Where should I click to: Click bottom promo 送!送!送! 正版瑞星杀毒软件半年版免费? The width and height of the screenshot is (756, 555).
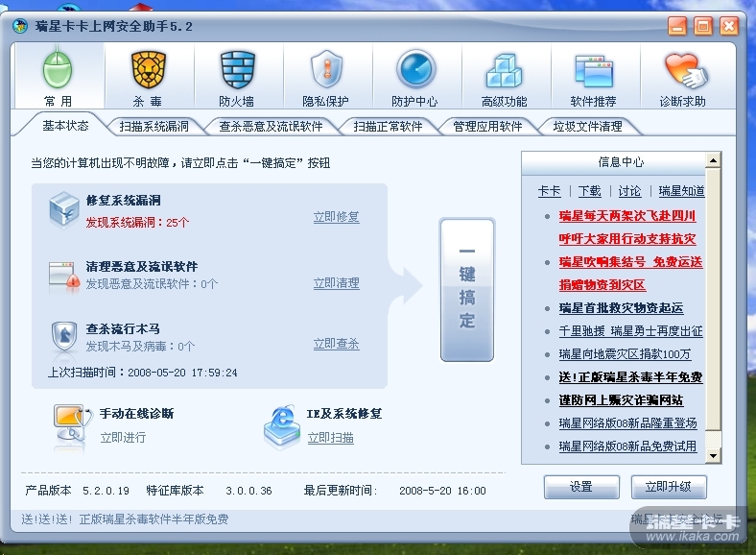pyautogui.click(x=125, y=519)
